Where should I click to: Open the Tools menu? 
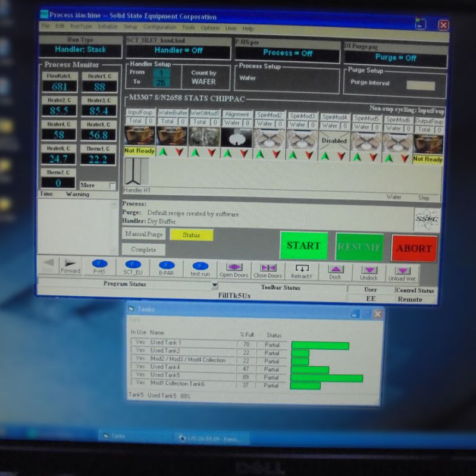tap(189, 27)
